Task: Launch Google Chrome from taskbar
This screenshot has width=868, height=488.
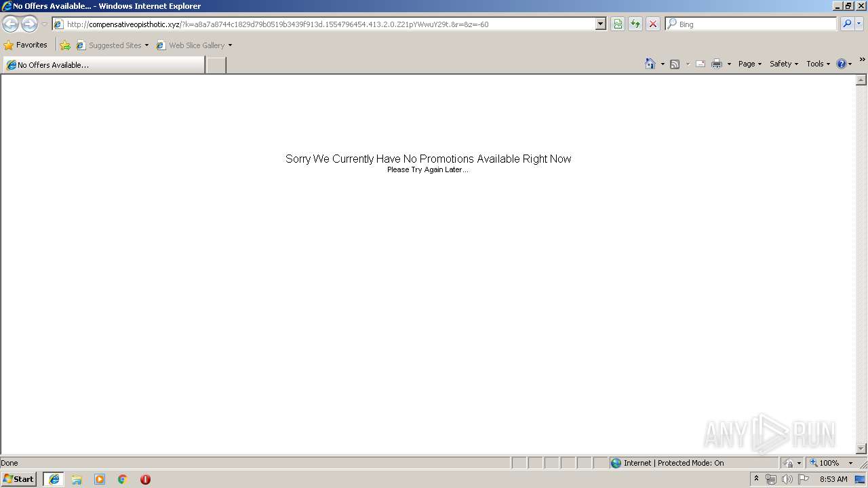Action: click(123, 479)
